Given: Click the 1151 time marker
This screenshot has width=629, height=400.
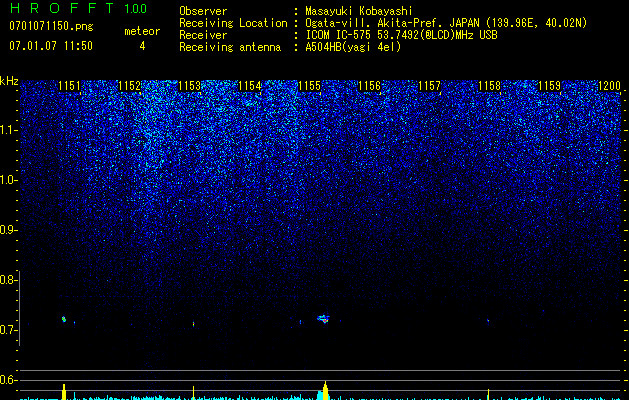Looking at the screenshot, I should coord(69,86).
